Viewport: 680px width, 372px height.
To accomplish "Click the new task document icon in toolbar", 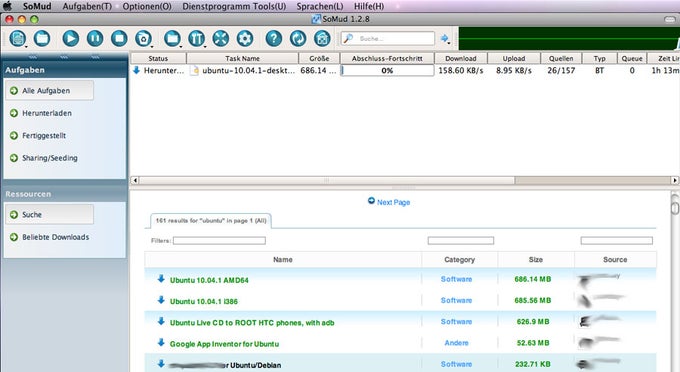I will 18,39.
